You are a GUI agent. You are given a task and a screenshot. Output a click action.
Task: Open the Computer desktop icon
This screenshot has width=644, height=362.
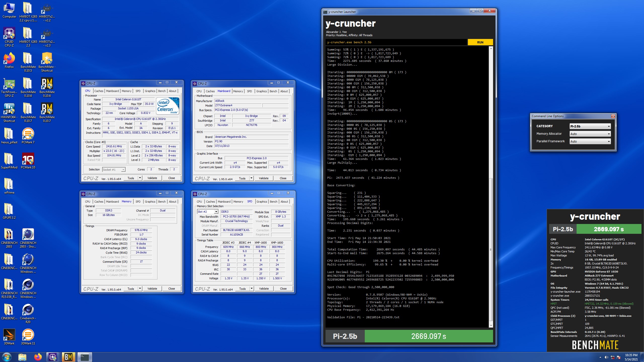click(x=9, y=11)
